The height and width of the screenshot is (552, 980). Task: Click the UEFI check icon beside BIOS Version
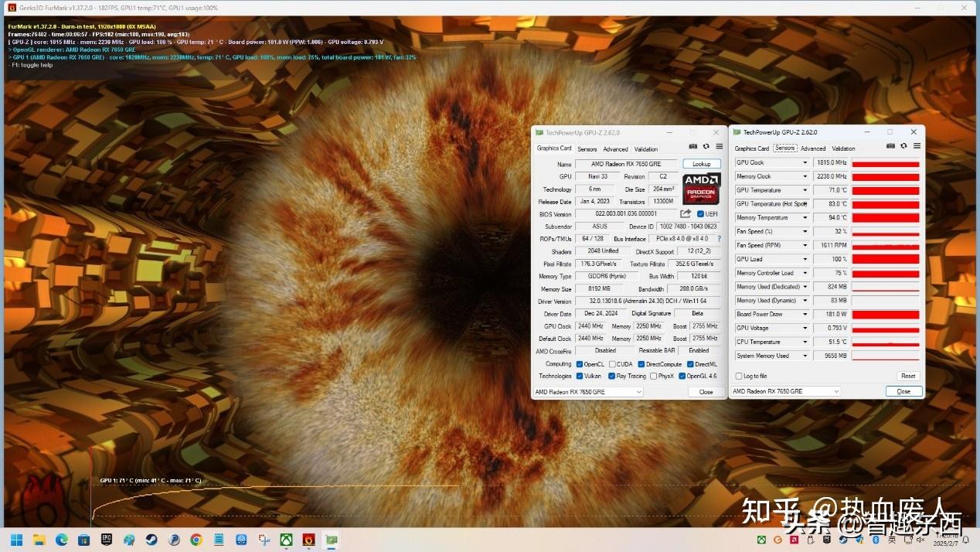699,213
